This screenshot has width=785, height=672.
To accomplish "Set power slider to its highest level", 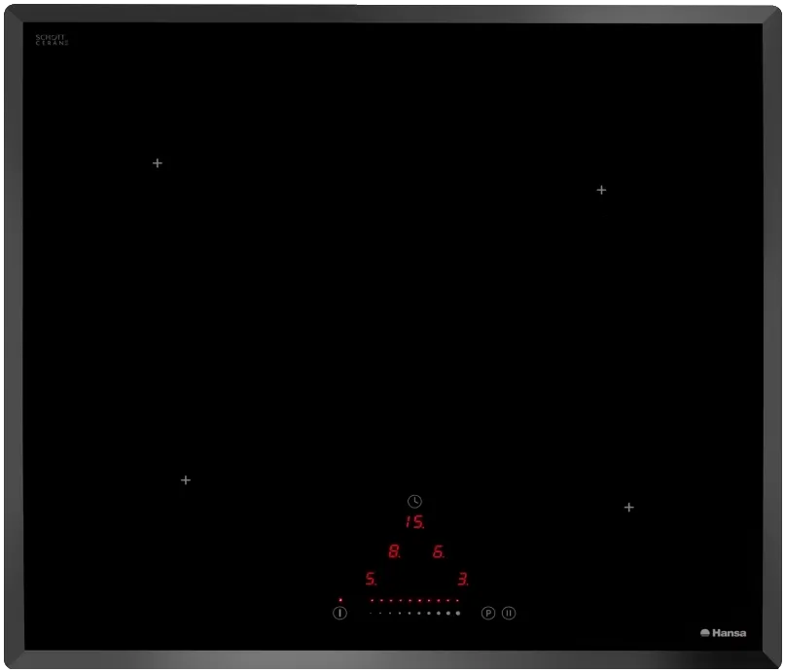I will coord(458,614).
